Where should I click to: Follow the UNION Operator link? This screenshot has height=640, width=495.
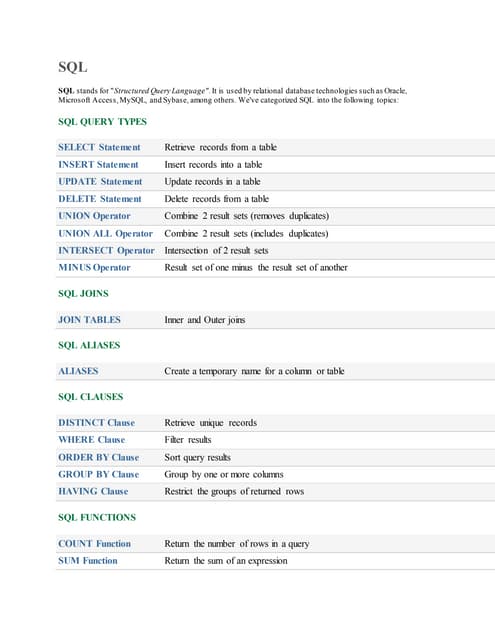(x=94, y=216)
